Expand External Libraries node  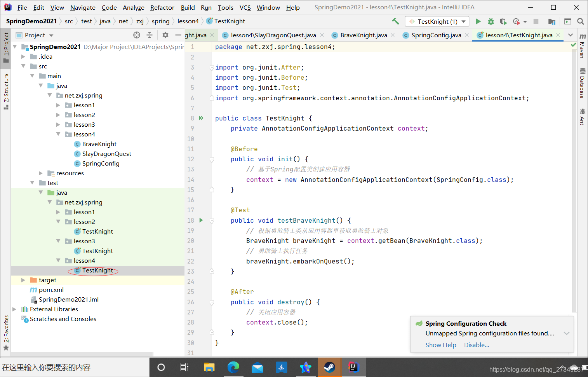[14, 309]
